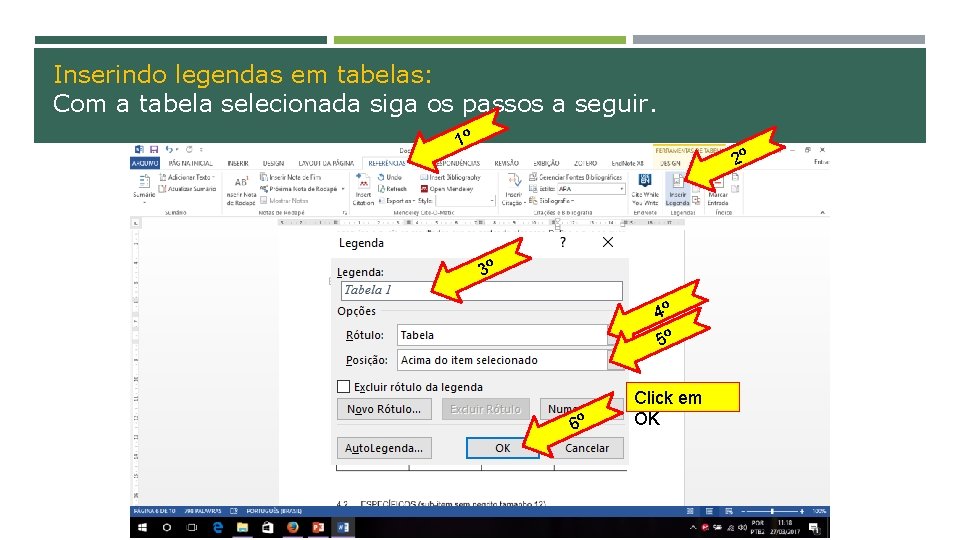Switch to Print Layout view icon
The height and width of the screenshot is (540, 960).
click(709, 511)
